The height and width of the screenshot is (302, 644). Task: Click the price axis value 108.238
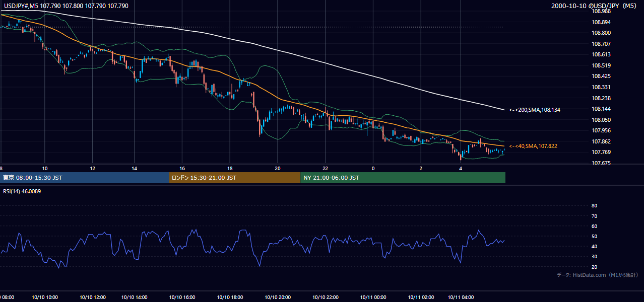(602, 98)
